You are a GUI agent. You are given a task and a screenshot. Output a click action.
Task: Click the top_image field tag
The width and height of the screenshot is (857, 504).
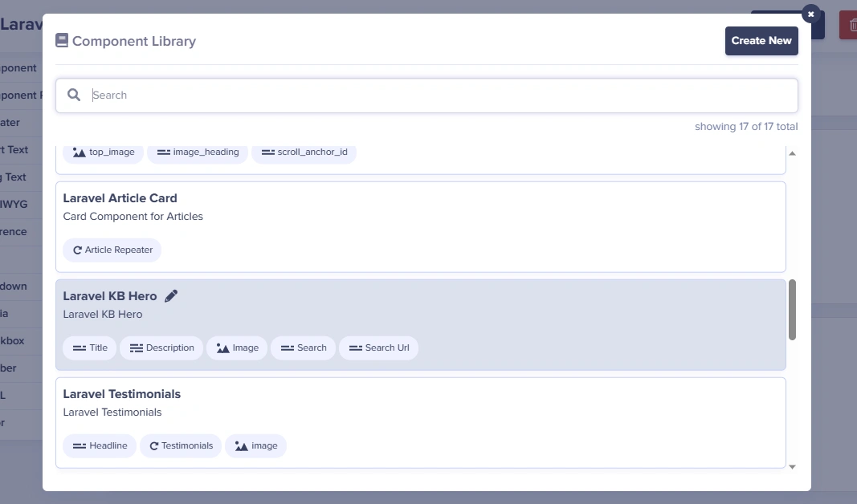[x=104, y=152]
